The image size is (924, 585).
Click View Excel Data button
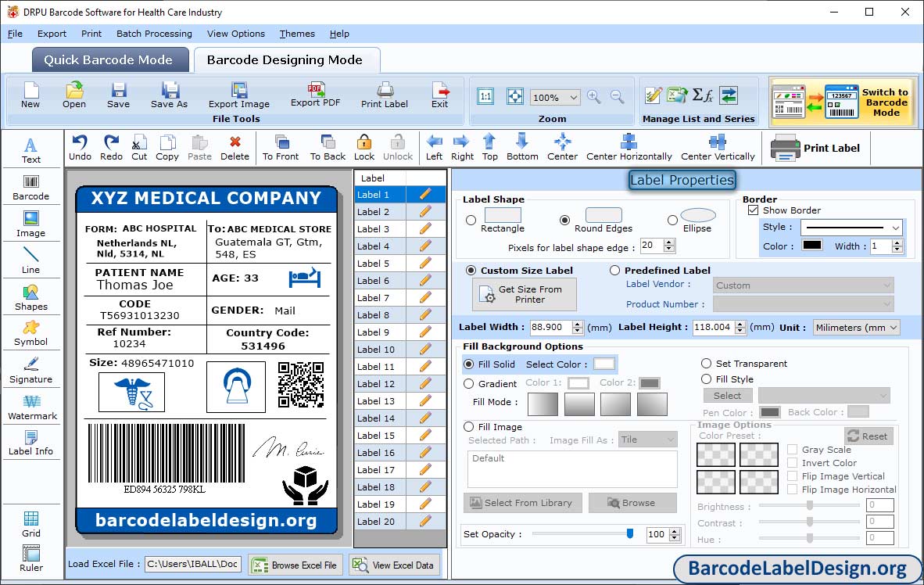394,565
